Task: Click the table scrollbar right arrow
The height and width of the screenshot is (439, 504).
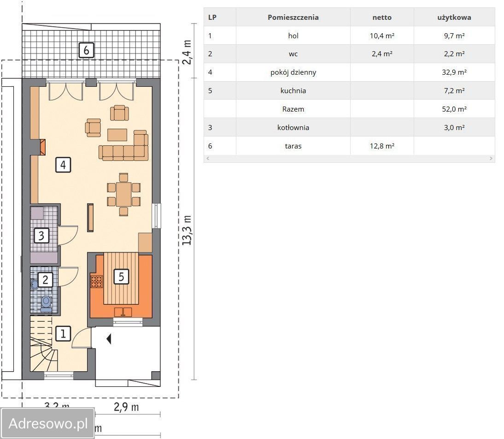Action: [491, 158]
